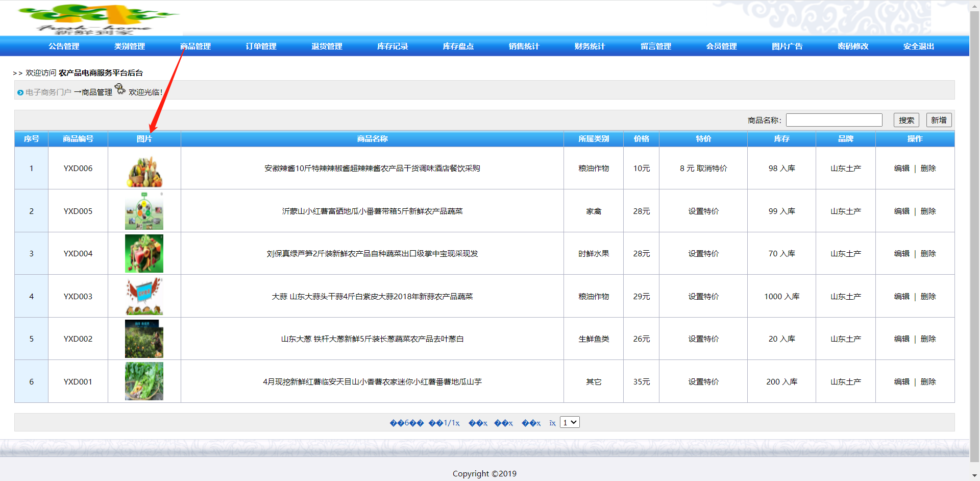Open the 商品管理 menu item
This screenshot has height=481, width=980.
tap(195, 46)
